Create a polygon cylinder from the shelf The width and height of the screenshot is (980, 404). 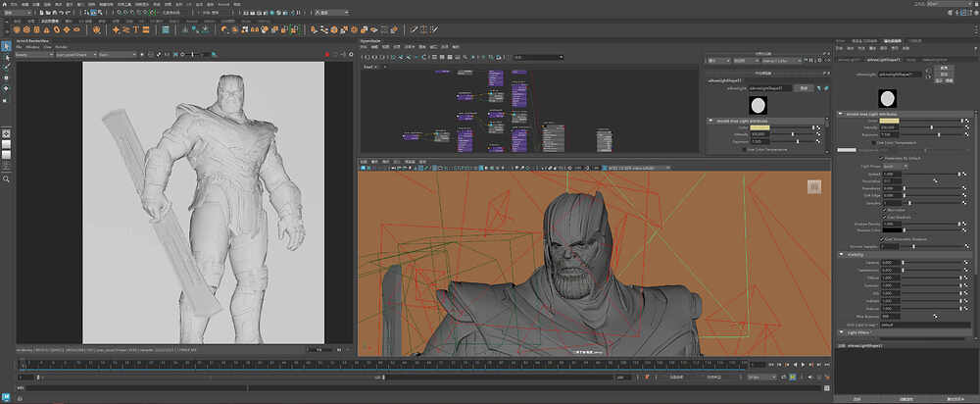point(36,29)
